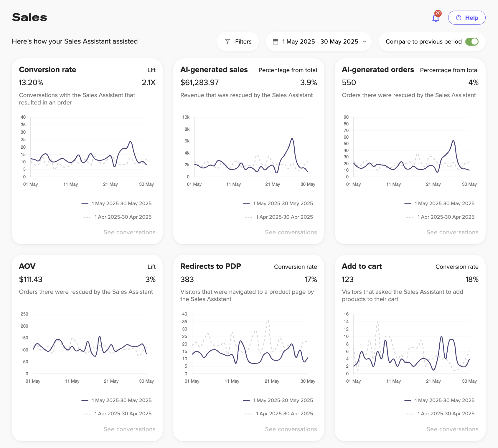This screenshot has height=448, width=498.
Task: Click the funnel icon in Filters
Action: point(227,42)
